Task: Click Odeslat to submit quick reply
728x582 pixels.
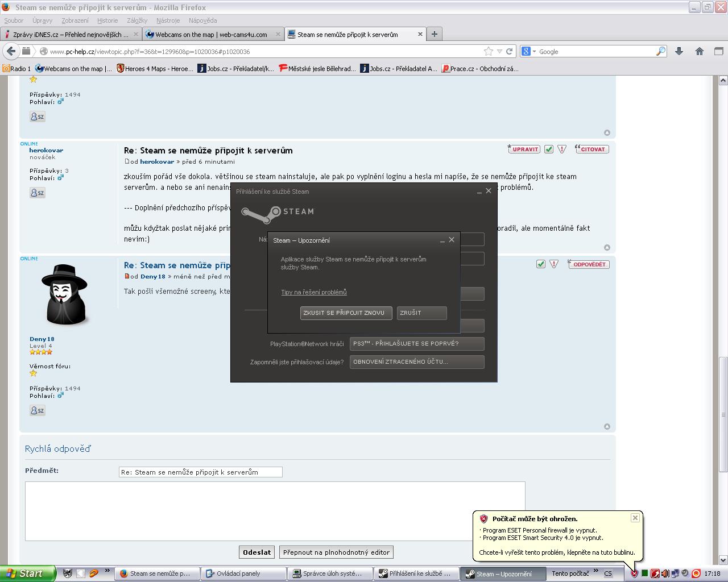Action: [257, 552]
